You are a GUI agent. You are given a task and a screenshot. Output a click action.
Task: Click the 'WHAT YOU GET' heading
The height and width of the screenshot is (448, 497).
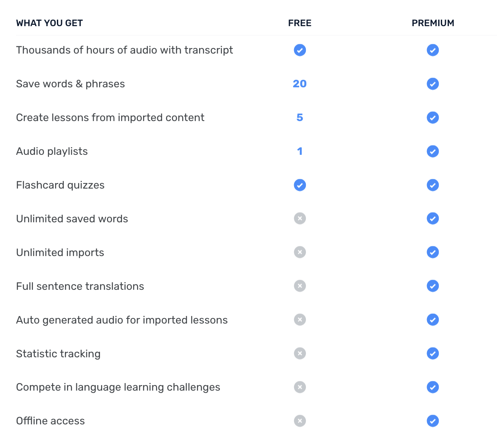(x=49, y=23)
